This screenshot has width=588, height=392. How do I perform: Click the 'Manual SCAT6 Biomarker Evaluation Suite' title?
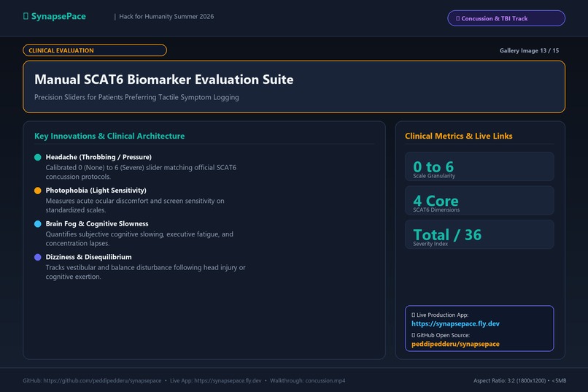click(164, 80)
